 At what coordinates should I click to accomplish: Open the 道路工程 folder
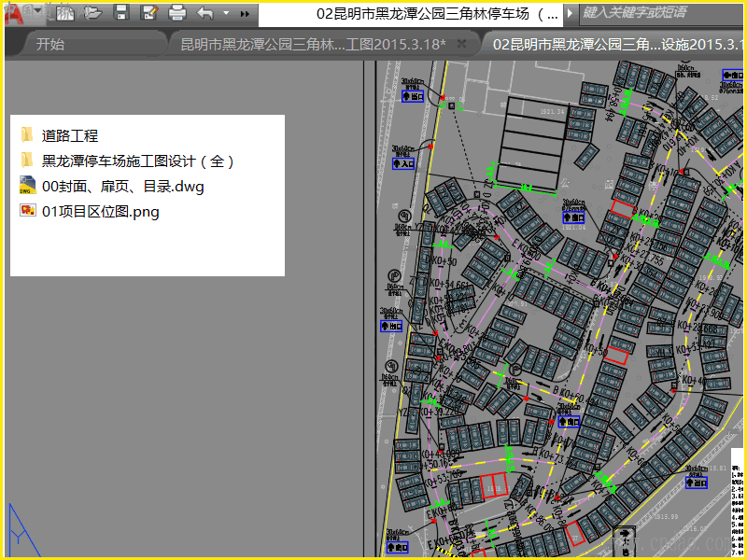(x=69, y=136)
